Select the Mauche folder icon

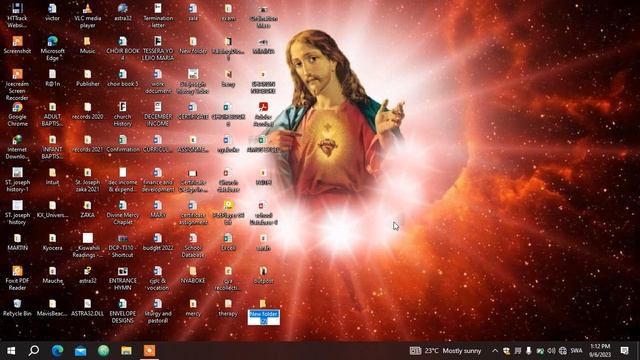[x=52, y=275]
